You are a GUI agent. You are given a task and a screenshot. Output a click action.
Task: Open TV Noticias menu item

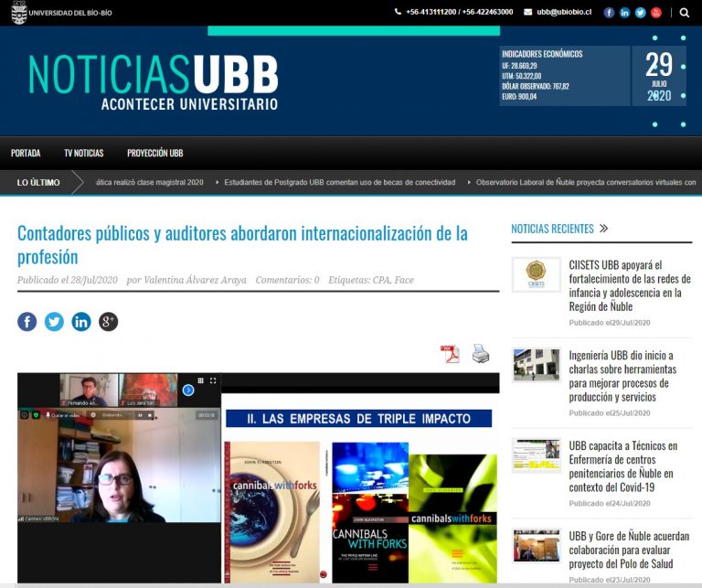coord(84,153)
